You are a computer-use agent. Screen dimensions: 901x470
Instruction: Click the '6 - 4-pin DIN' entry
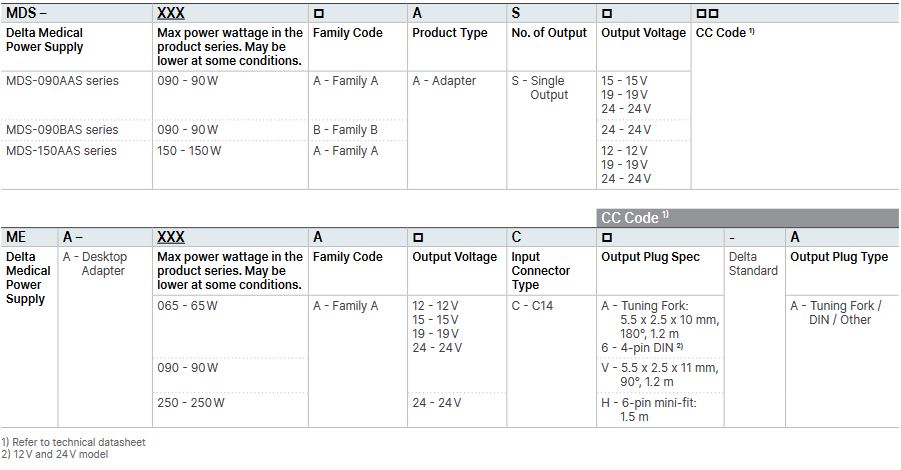642,348
